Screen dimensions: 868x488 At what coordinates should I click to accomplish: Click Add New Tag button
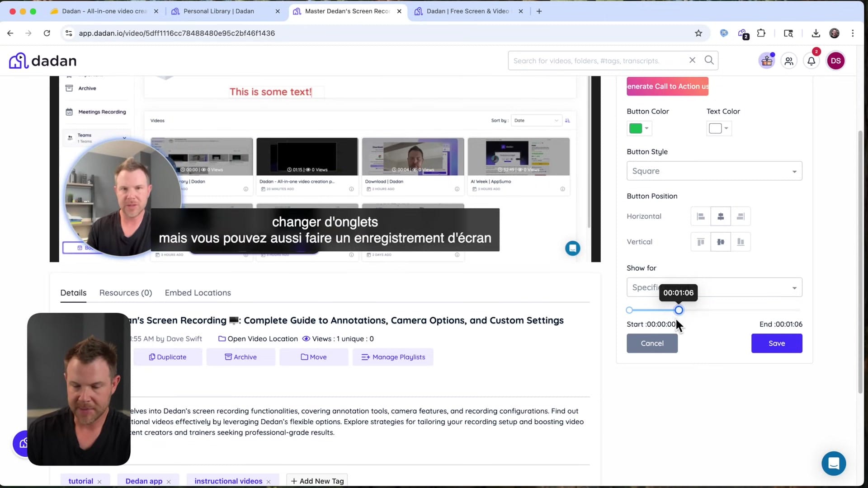[x=317, y=481]
